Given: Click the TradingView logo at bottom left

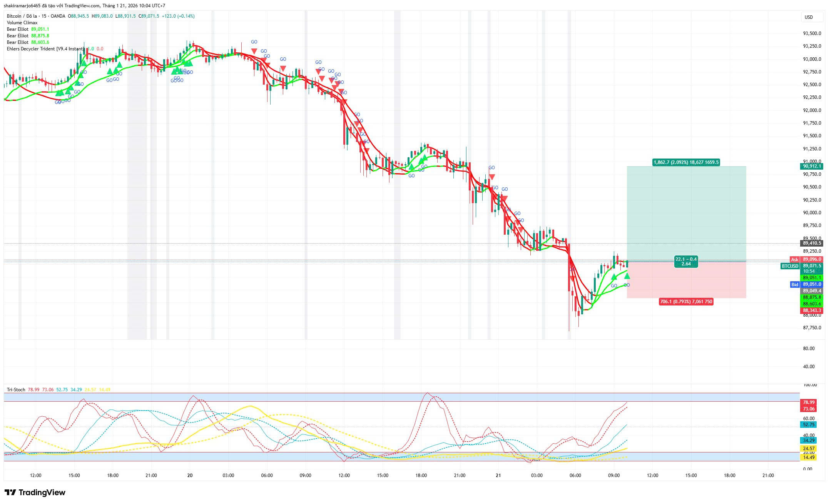Looking at the screenshot, I should 35,492.
